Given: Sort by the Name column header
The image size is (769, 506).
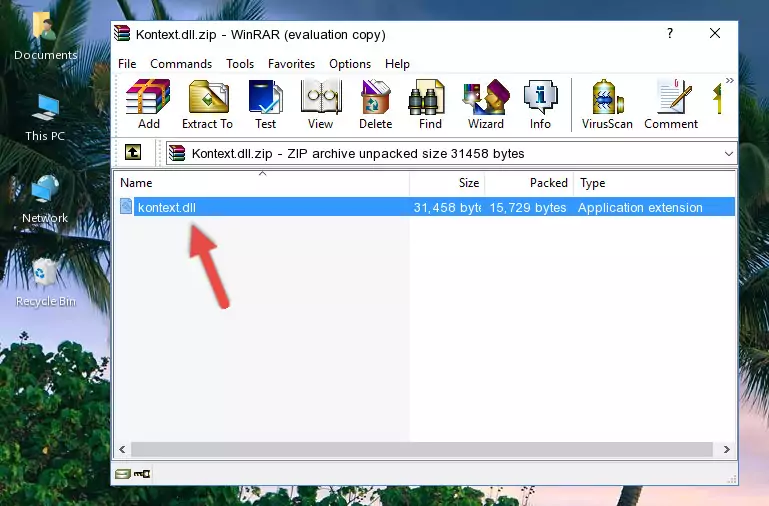Looking at the screenshot, I should point(262,183).
